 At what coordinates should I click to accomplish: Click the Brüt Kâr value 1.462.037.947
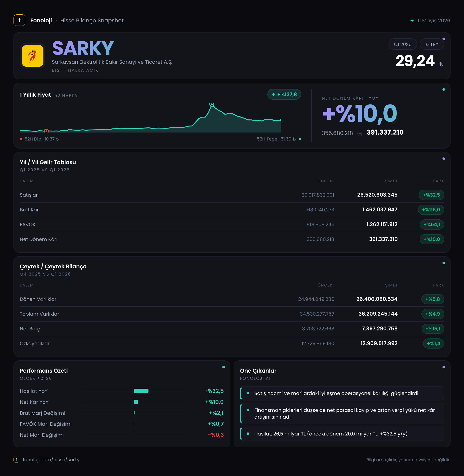(379, 210)
